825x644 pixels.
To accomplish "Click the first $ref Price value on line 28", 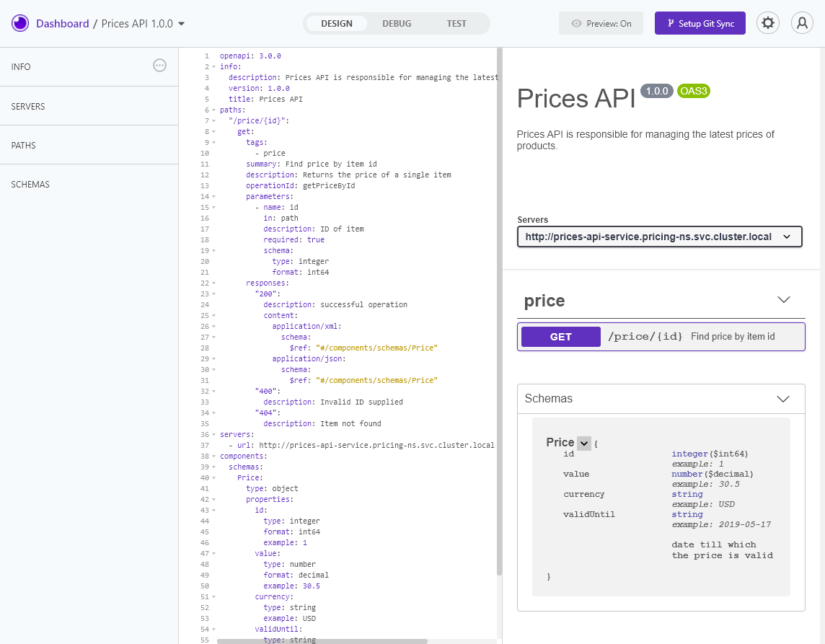I will 376,348.
